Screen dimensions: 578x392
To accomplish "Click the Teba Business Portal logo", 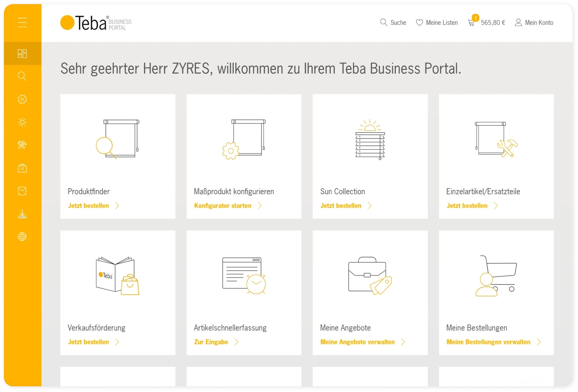I will 96,23.
